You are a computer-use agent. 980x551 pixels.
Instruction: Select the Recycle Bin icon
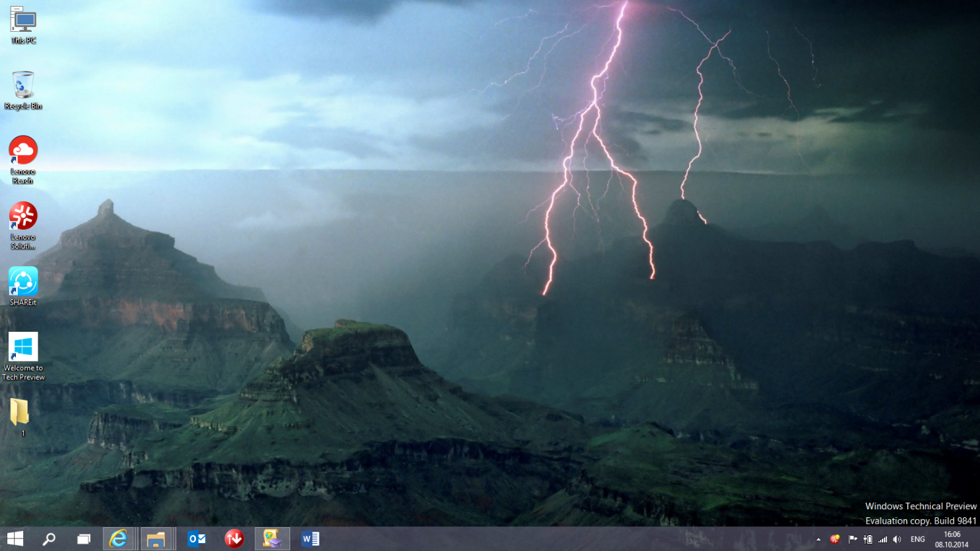pyautogui.click(x=23, y=91)
